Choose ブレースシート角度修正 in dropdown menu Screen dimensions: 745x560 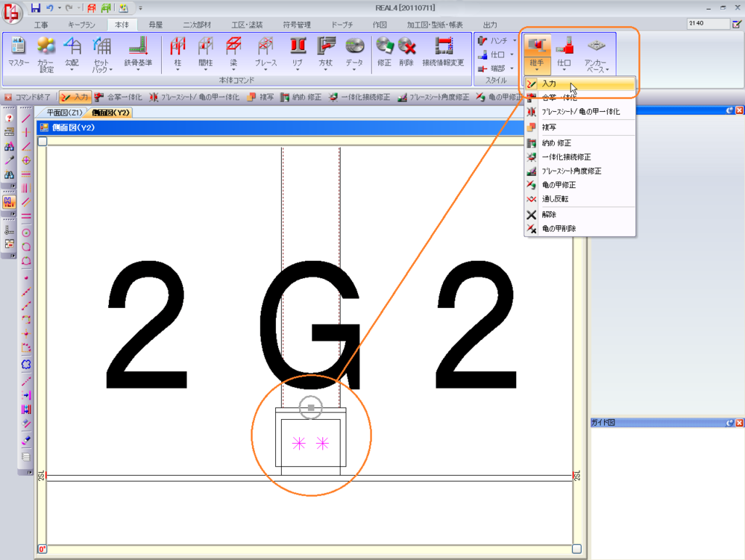point(579,171)
